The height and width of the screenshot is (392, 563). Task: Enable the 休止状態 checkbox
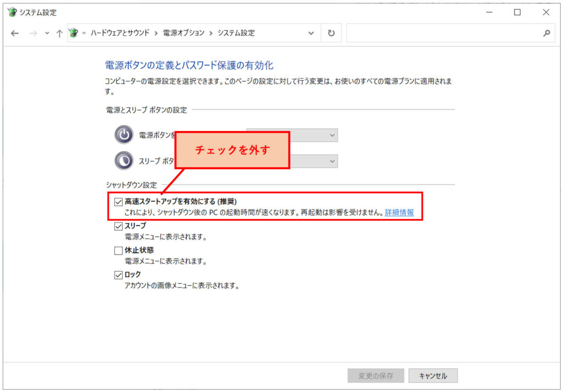coord(119,251)
